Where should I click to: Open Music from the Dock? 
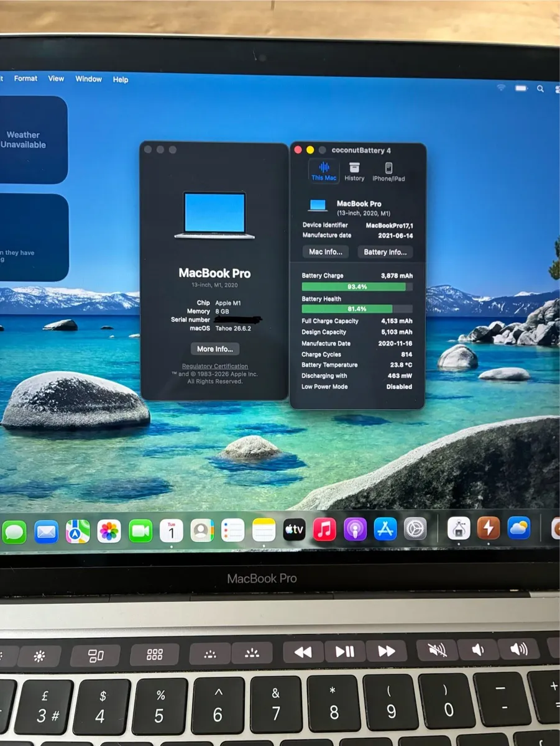[324, 530]
